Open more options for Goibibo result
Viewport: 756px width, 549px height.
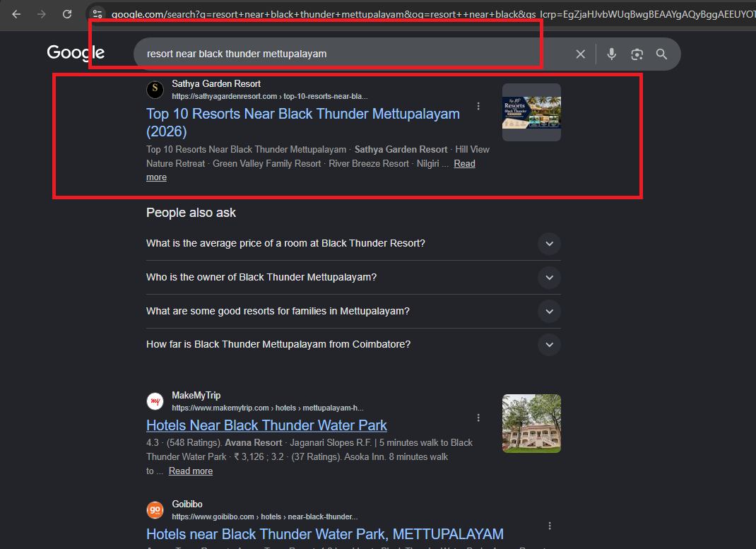coord(550,526)
